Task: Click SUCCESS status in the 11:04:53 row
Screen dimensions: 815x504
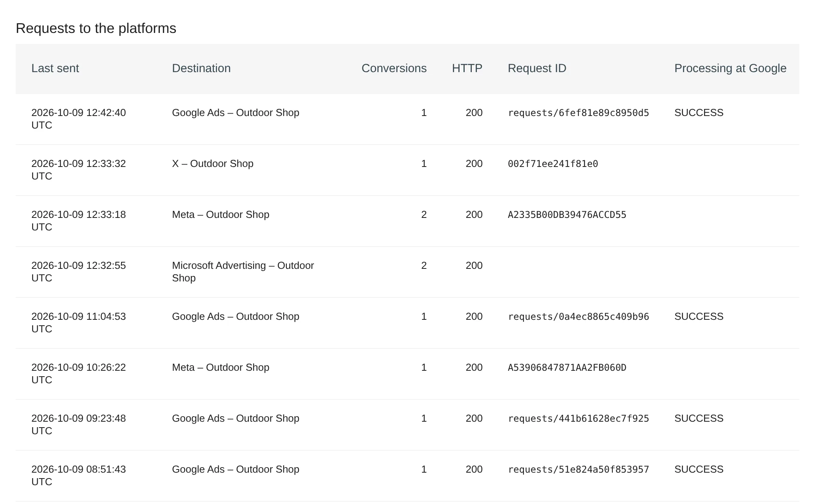Action: coord(699,316)
